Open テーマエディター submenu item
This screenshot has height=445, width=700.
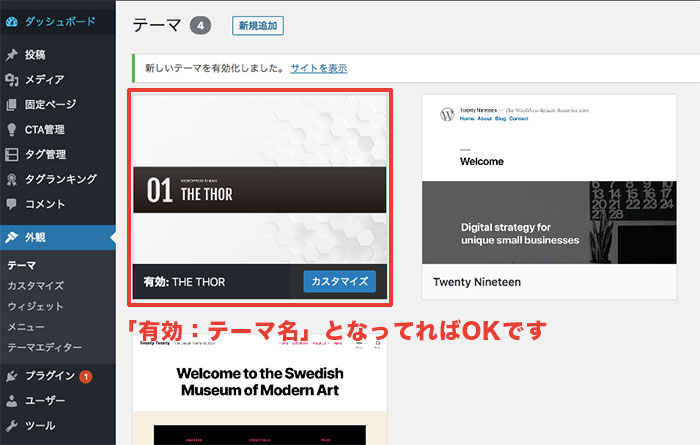click(45, 347)
